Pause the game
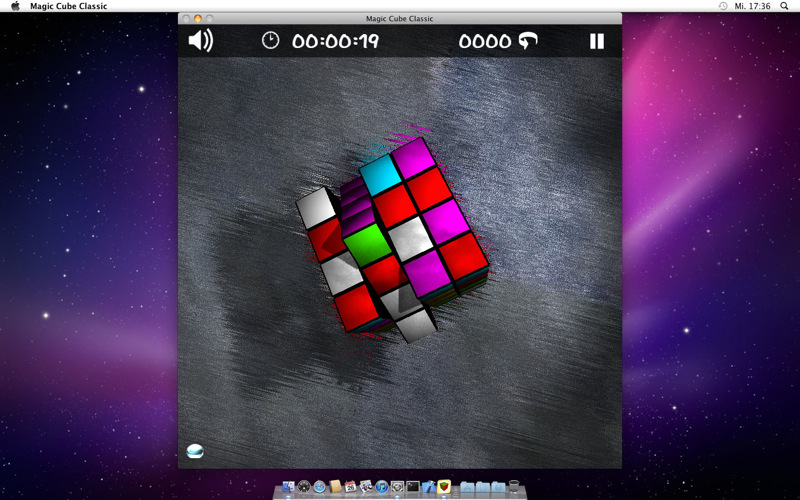 point(597,41)
